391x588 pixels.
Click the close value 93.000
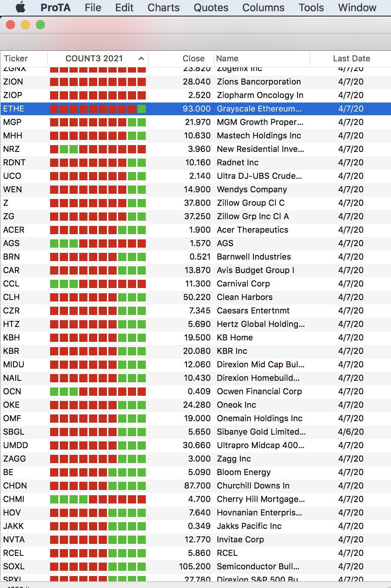[x=197, y=109]
